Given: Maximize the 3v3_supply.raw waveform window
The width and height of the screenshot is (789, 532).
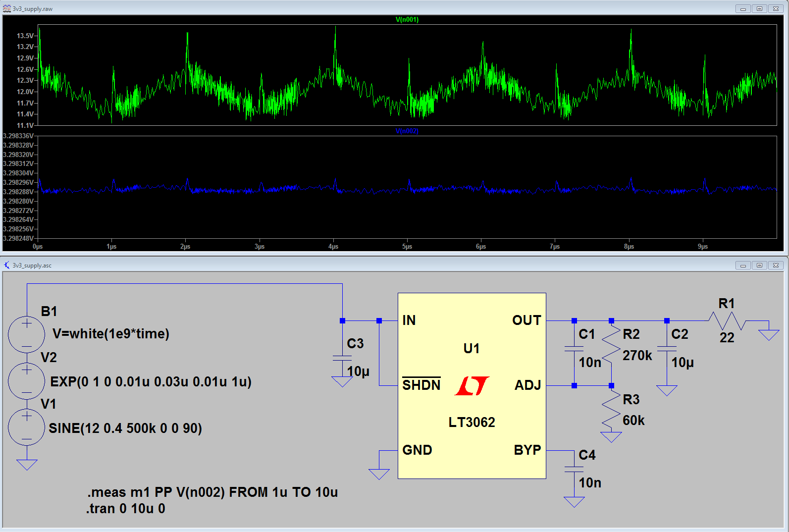Looking at the screenshot, I should coord(759,8).
